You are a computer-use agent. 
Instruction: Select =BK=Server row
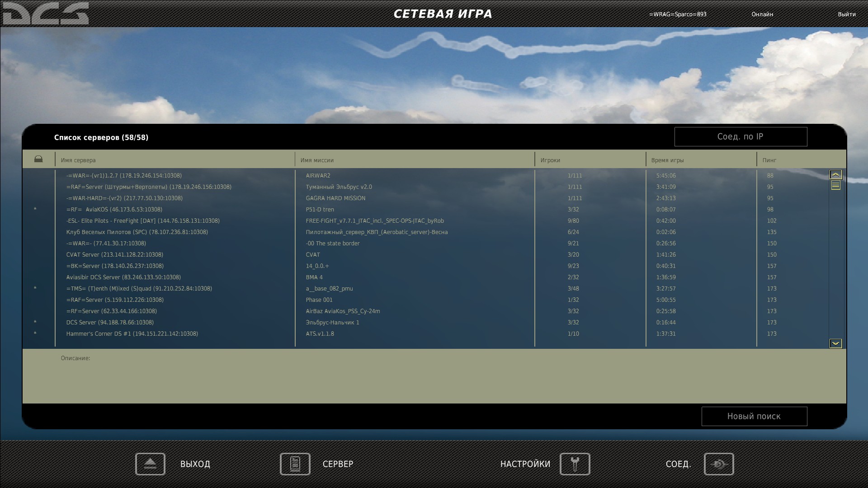[115, 266]
